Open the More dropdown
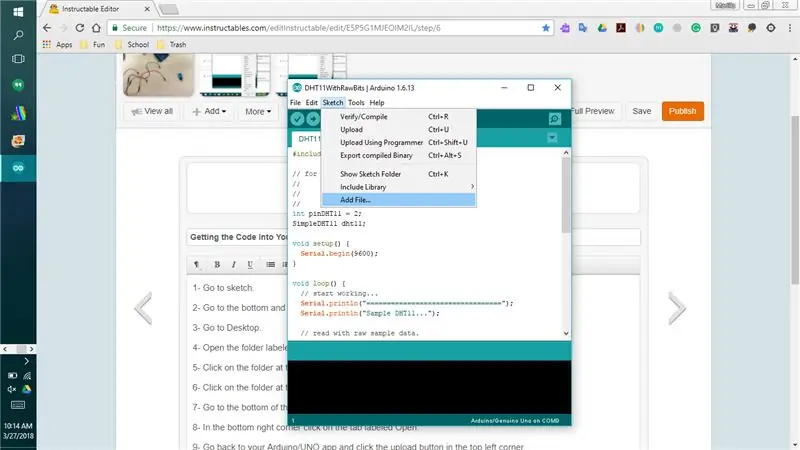Screen dimensions: 800x450 tap(258, 111)
